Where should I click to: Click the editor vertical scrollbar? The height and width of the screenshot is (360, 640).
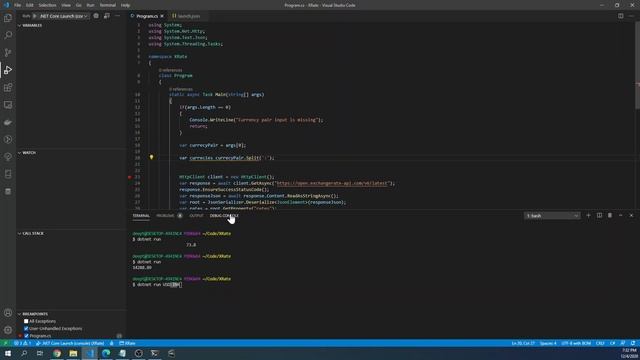click(x=637, y=65)
